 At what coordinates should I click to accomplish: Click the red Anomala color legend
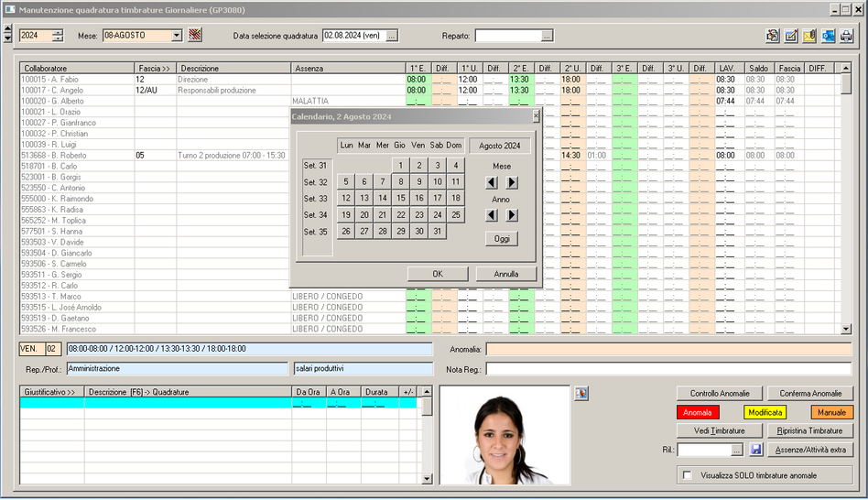[x=698, y=412]
